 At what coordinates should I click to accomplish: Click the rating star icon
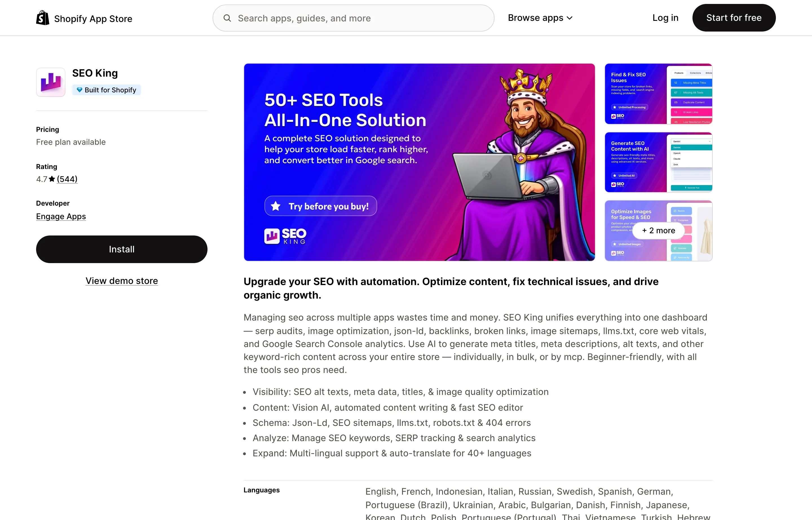52,179
